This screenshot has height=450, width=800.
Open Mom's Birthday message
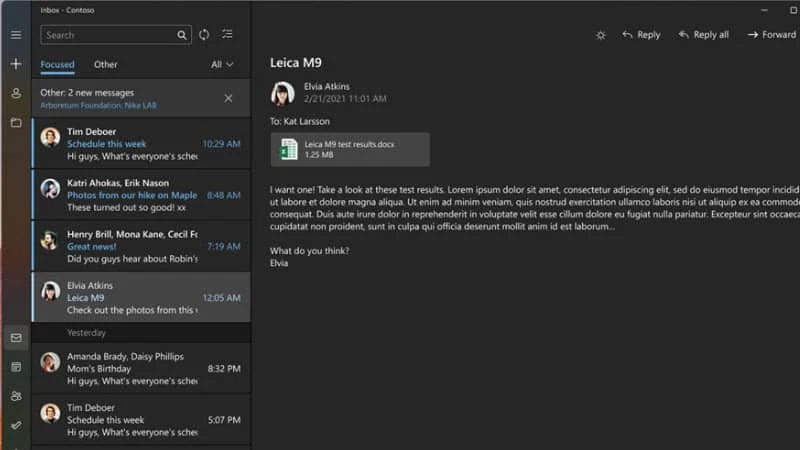[x=141, y=368]
